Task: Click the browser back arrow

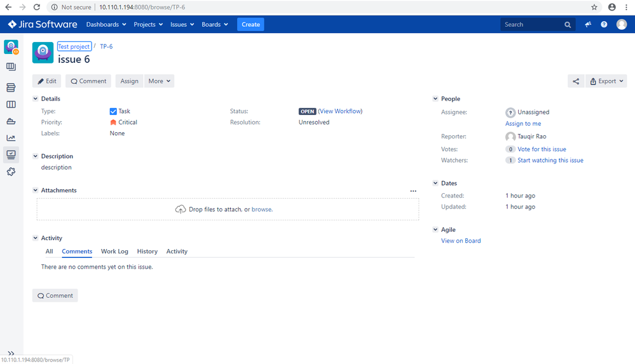Action: (x=8, y=7)
